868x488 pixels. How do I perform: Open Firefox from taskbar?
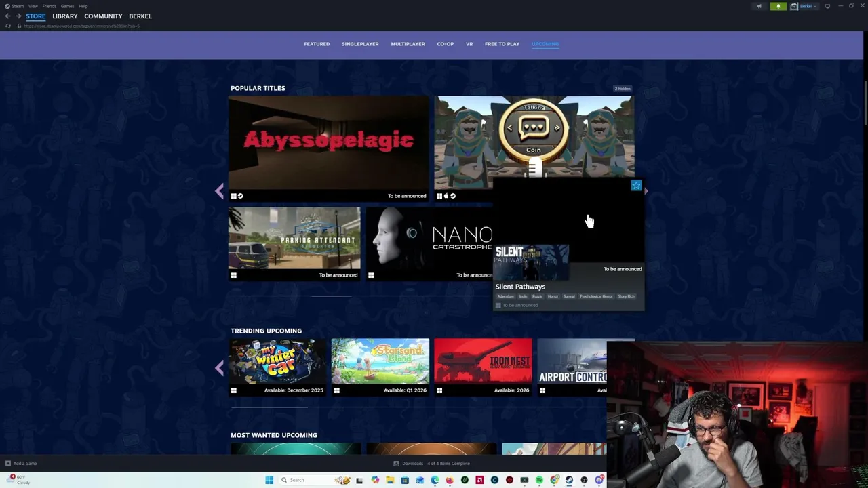click(x=450, y=480)
